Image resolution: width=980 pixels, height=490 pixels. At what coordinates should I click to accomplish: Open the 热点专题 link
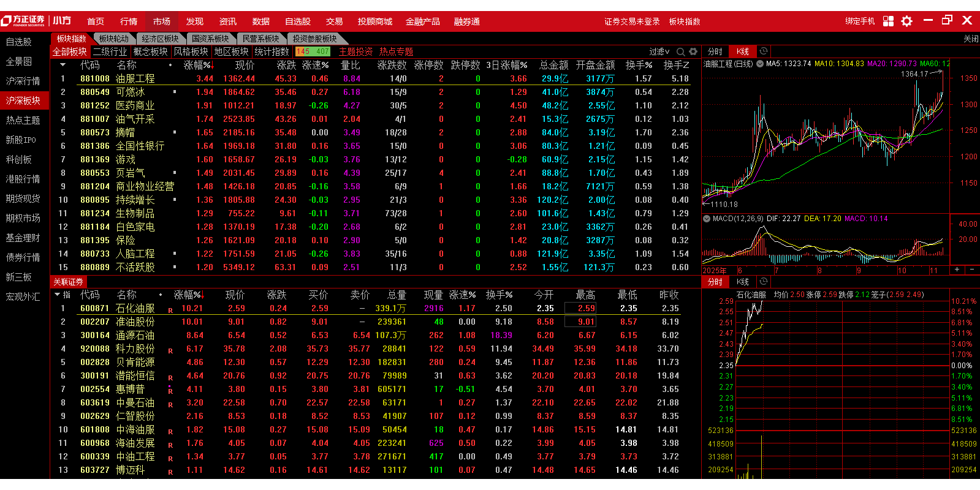(x=396, y=52)
